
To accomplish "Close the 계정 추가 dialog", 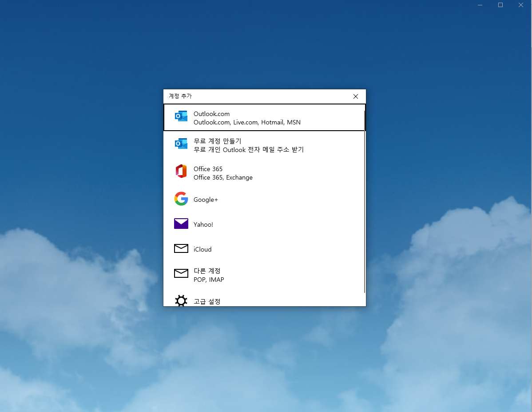I will (x=356, y=96).
